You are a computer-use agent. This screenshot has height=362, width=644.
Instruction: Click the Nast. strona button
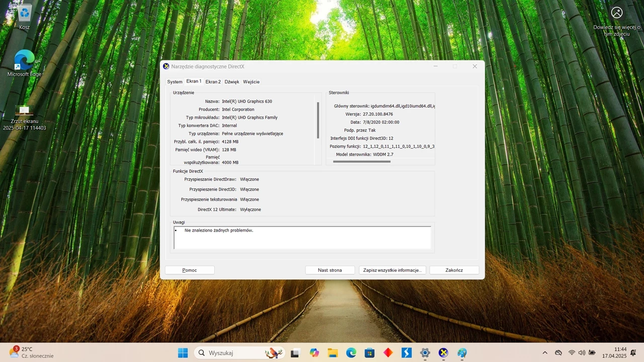pos(330,270)
